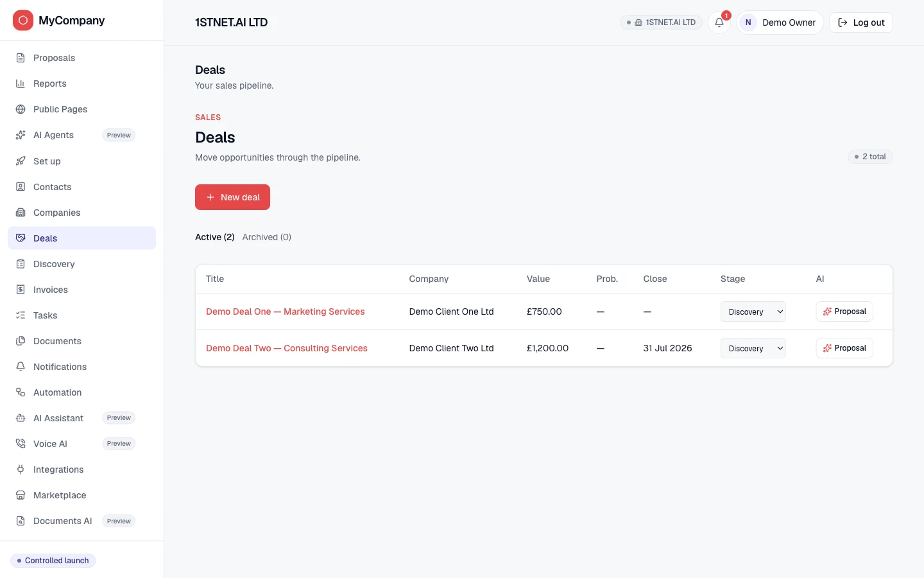Click the Discovery clipboard icon

point(21,264)
